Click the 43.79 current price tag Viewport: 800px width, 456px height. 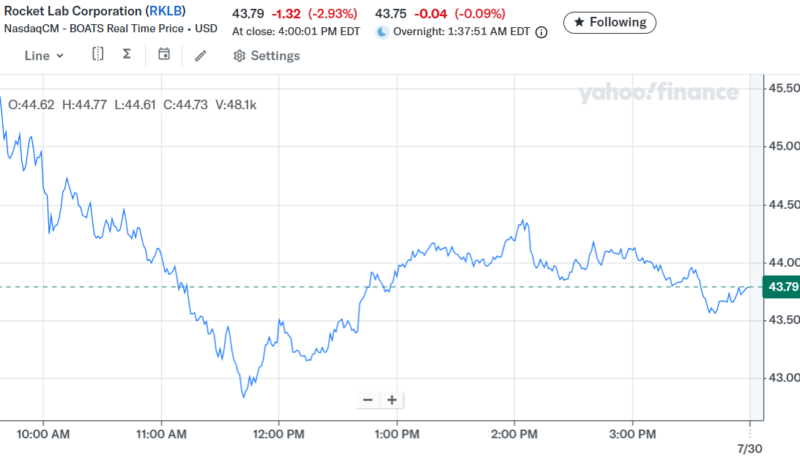tap(780, 288)
